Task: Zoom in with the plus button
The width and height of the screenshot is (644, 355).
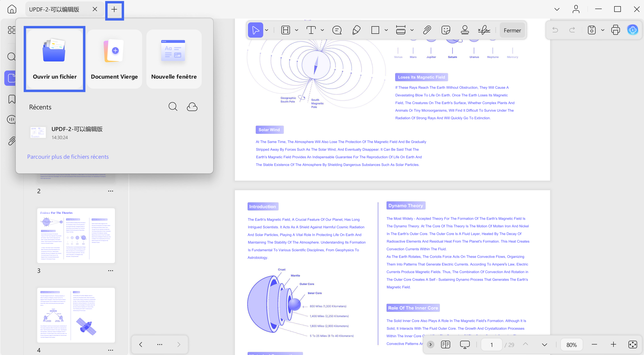Action: [x=613, y=345]
